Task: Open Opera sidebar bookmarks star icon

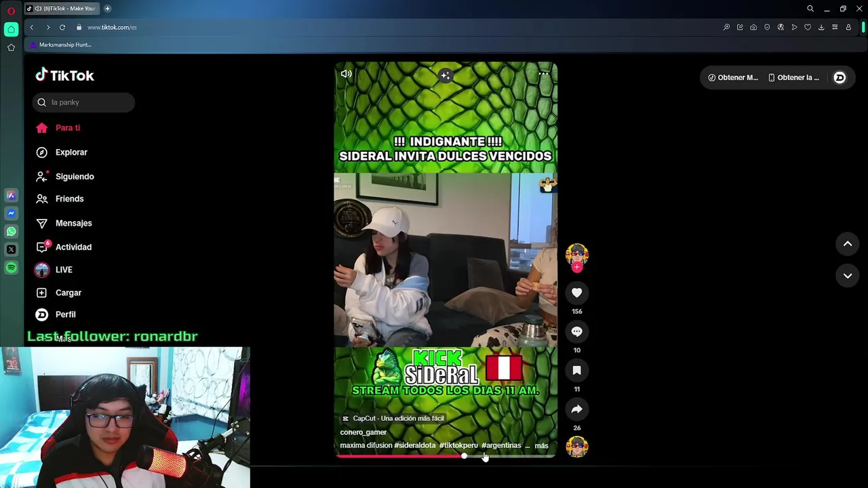Action: point(11,47)
